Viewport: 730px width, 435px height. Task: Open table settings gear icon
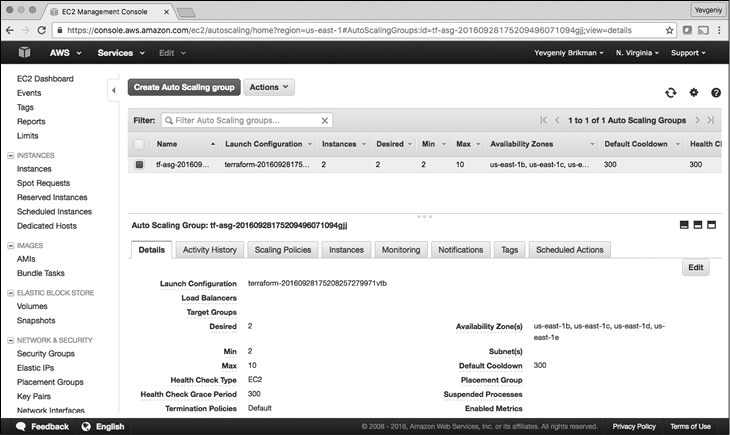693,92
